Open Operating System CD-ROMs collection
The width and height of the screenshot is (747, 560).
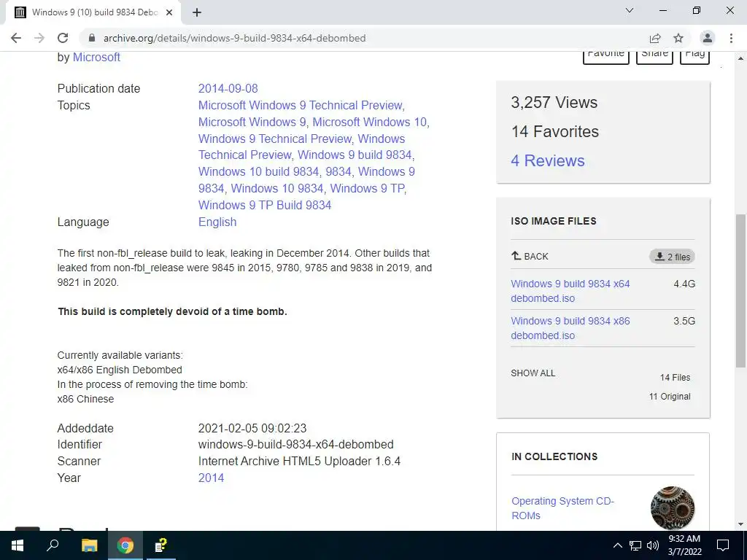562,508
